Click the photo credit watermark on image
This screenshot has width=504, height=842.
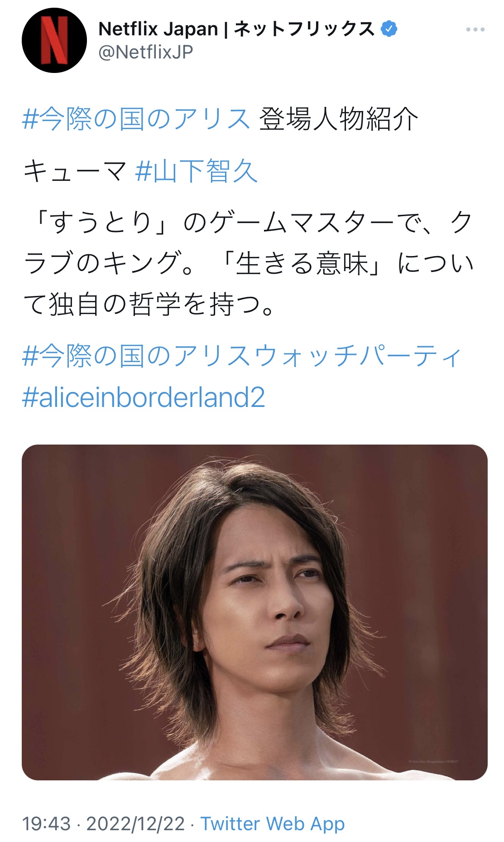tap(433, 762)
